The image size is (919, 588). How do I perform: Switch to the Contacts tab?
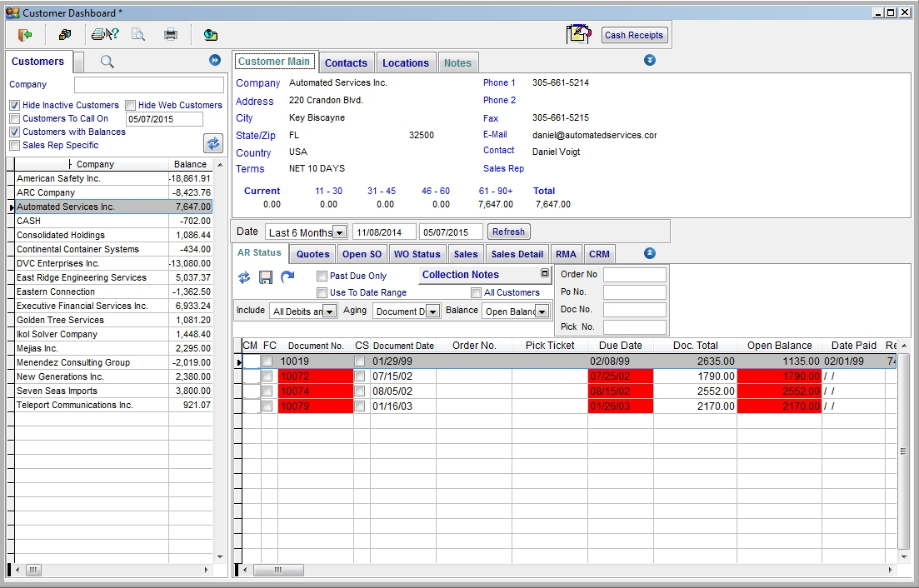pyautogui.click(x=346, y=62)
